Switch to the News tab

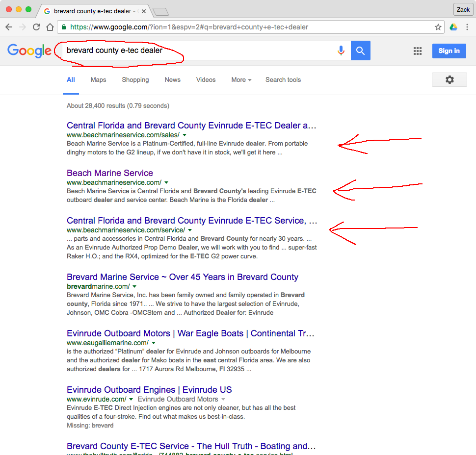coord(172,80)
